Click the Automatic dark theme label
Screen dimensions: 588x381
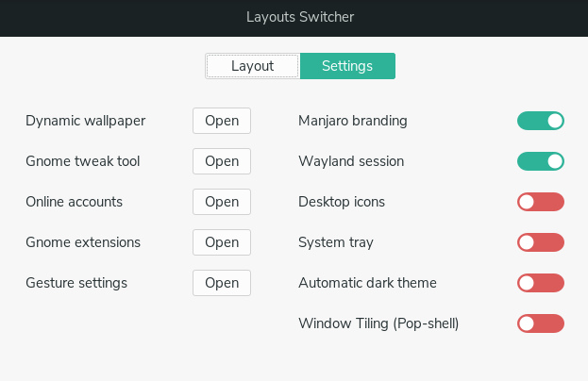(x=367, y=283)
